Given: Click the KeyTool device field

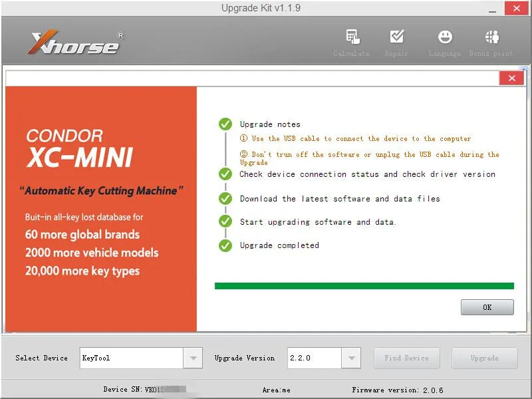Looking at the screenshot, I should tap(132, 358).
